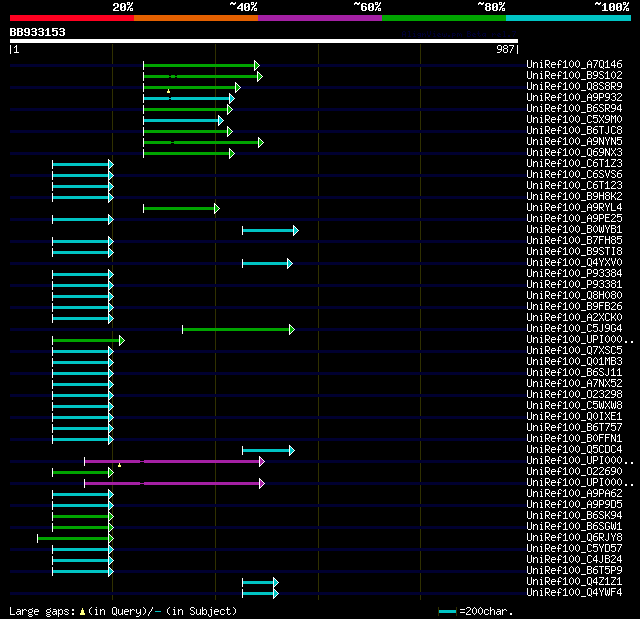This screenshot has width=640, height=619.
Task: Click the end position value 987
Action: click(505, 49)
